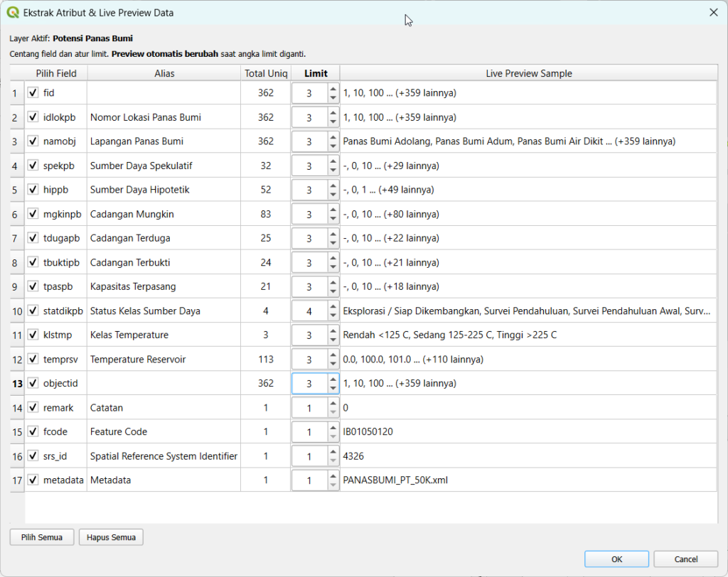This screenshot has width=728, height=577.
Task: Toggle the spekpb field checkbox
Action: pyautogui.click(x=33, y=166)
